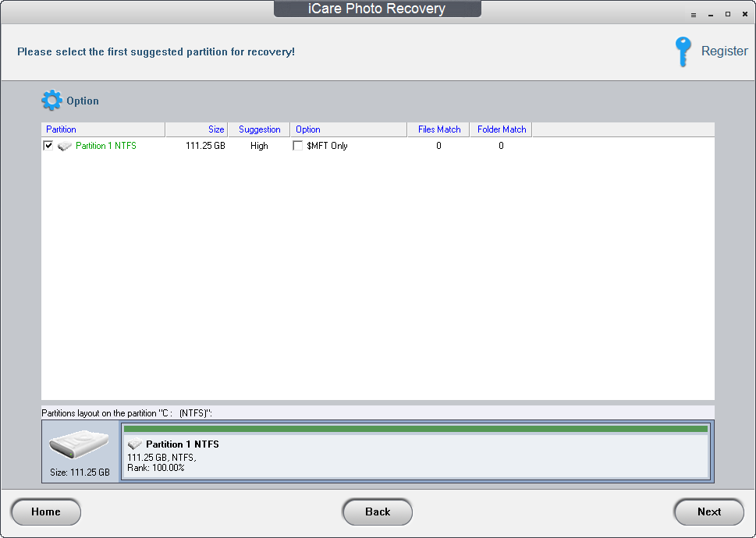Image resolution: width=756 pixels, height=538 pixels.
Task: Click the small drive icon in the partition layout bar
Action: pyautogui.click(x=134, y=444)
